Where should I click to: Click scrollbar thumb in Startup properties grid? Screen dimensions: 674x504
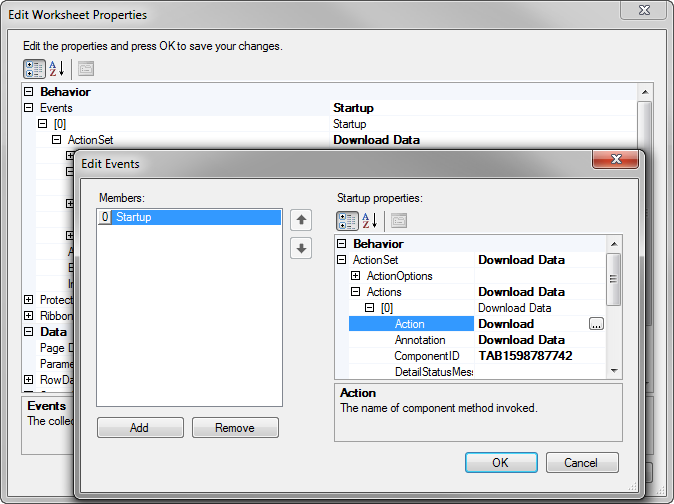click(x=614, y=279)
